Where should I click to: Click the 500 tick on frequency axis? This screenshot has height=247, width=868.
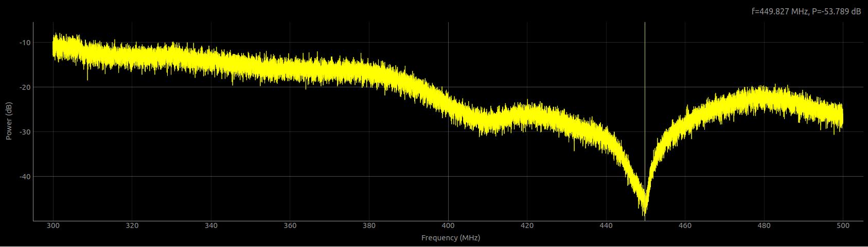click(x=843, y=226)
